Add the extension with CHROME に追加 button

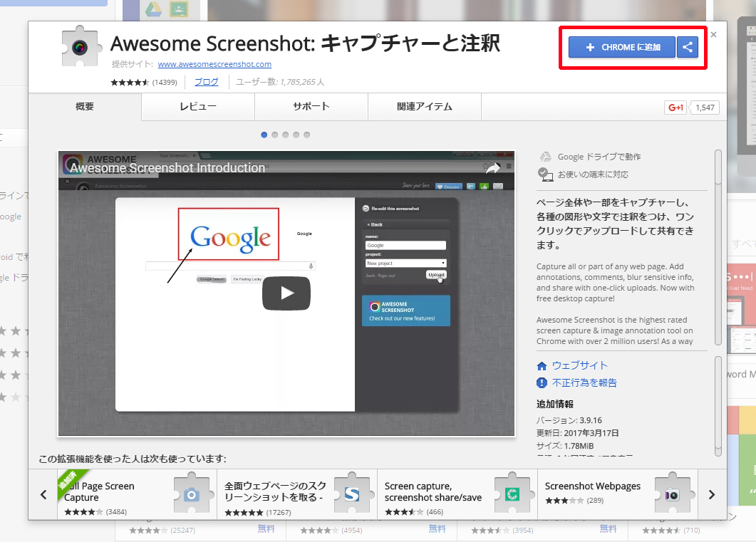622,47
